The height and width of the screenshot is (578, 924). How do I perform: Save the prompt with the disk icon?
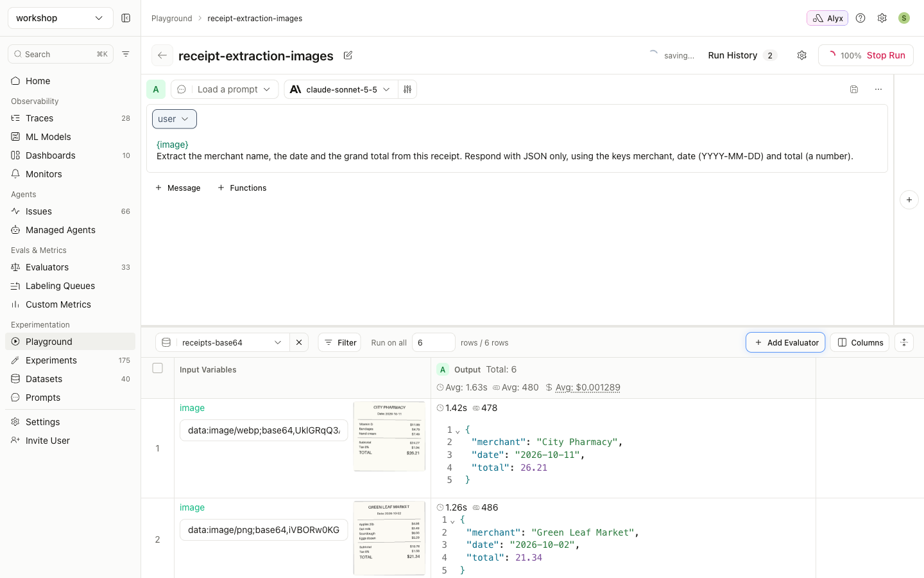[x=854, y=89]
